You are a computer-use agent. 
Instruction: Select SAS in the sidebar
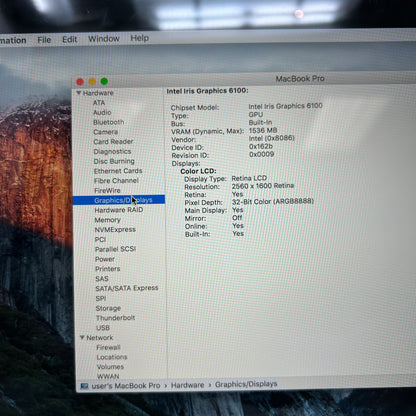point(102,278)
